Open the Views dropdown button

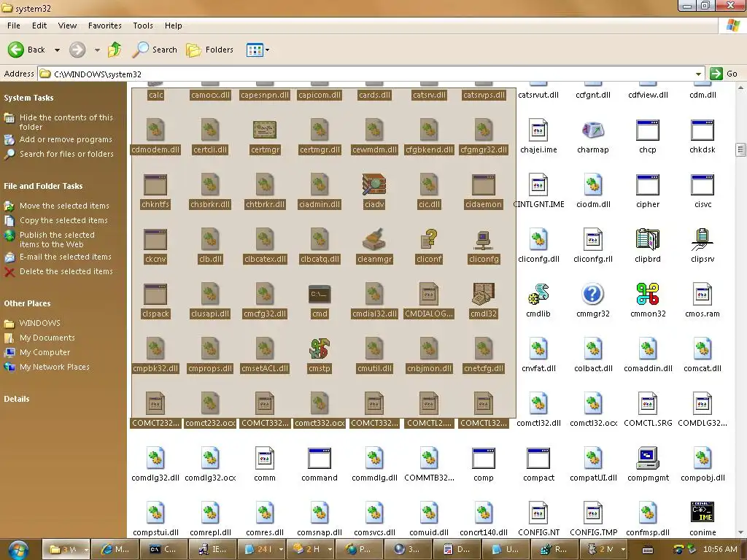pos(258,50)
